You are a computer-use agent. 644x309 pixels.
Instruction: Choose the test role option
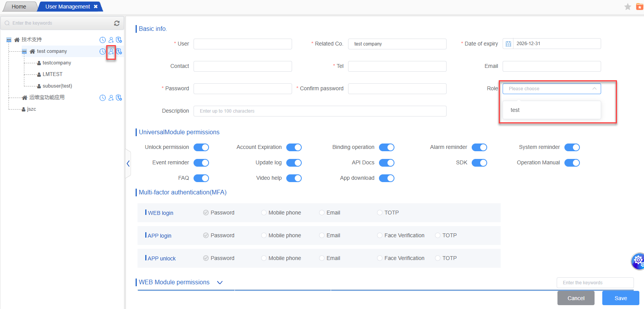[x=515, y=110]
